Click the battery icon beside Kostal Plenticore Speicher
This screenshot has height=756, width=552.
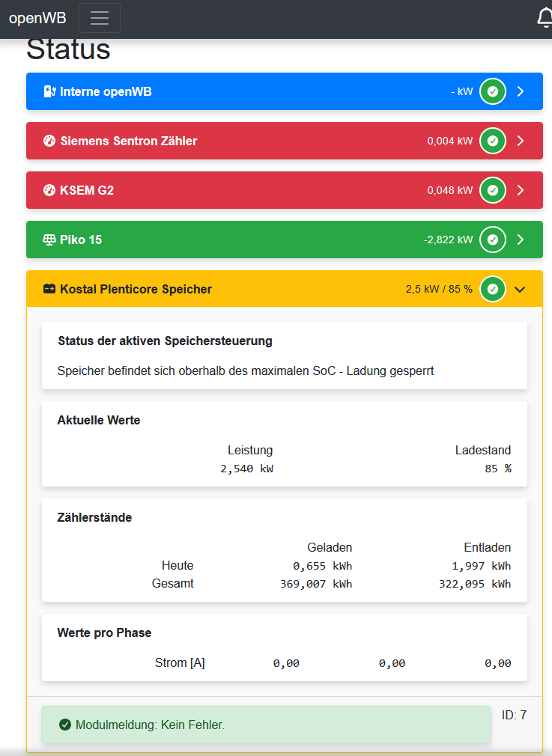point(49,289)
